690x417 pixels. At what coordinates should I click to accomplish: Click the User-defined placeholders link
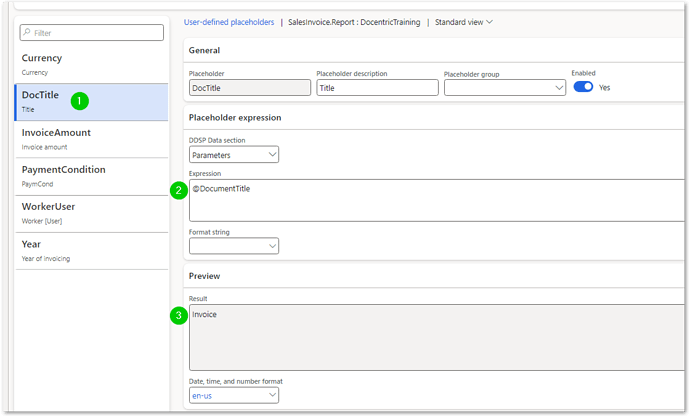229,21
